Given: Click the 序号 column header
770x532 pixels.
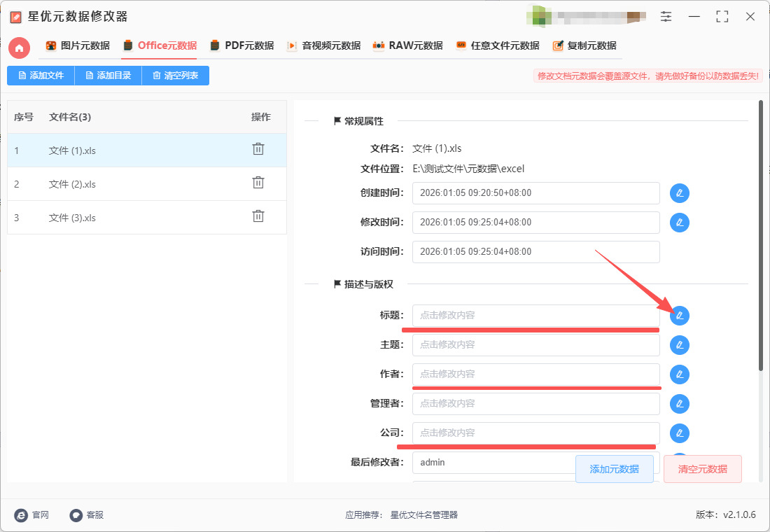Looking at the screenshot, I should click(24, 117).
